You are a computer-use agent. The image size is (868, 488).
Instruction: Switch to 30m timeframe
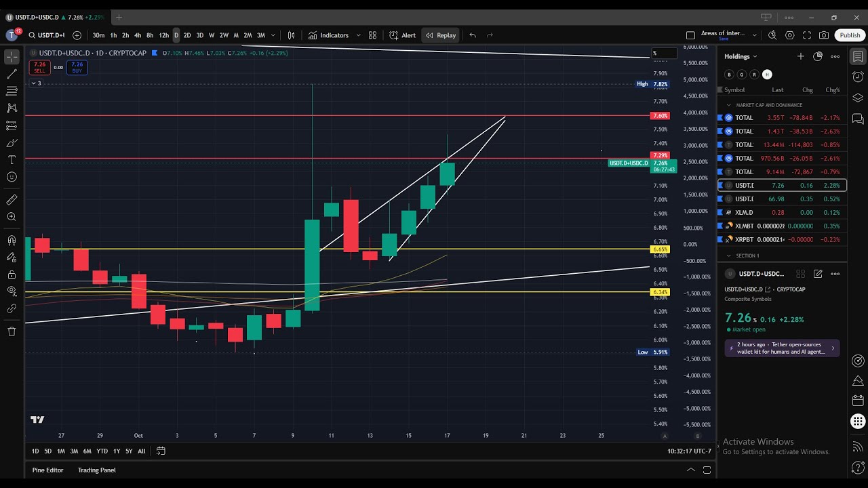point(98,35)
